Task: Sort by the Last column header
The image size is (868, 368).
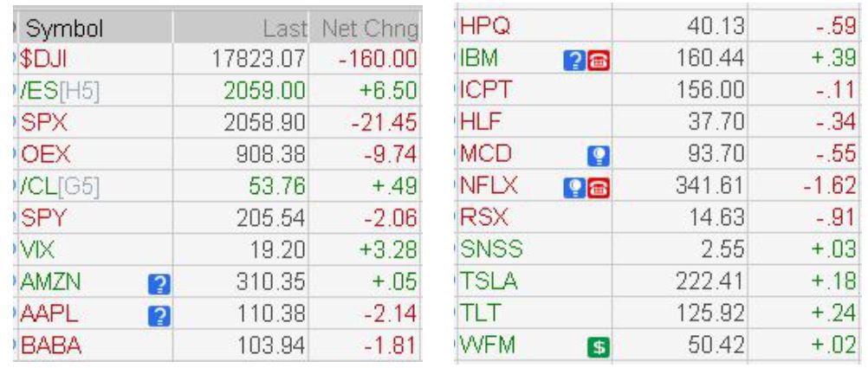Action: click(x=284, y=29)
